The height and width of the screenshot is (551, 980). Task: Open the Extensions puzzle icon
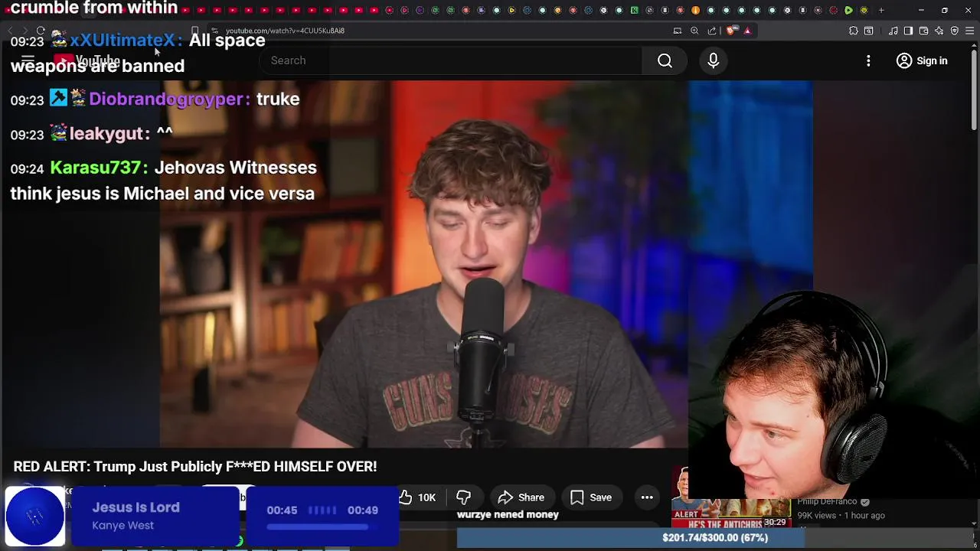click(x=854, y=31)
